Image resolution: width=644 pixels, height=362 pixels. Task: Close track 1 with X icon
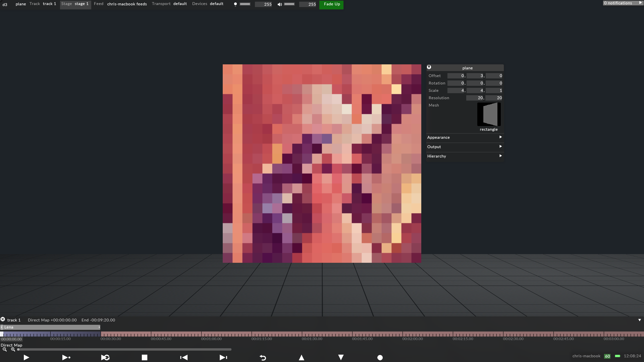(3, 319)
